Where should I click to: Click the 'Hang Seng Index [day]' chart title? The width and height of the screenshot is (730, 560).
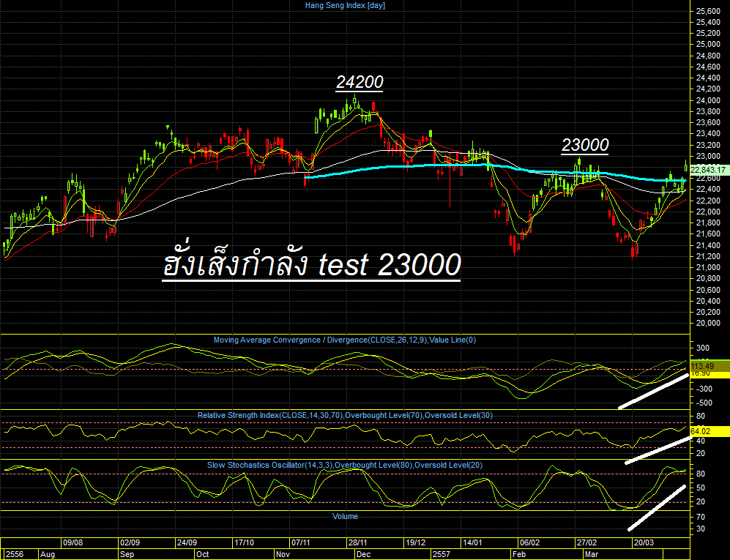pos(345,6)
